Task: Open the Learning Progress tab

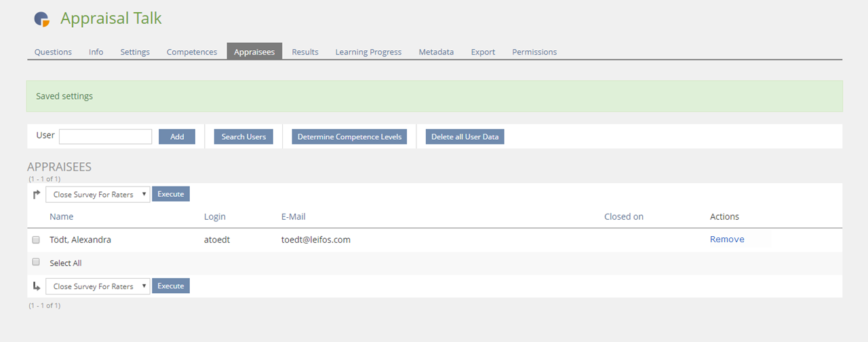Action: [368, 52]
